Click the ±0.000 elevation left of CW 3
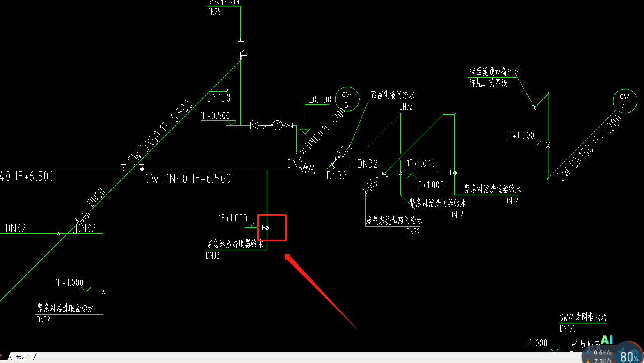 (x=320, y=100)
